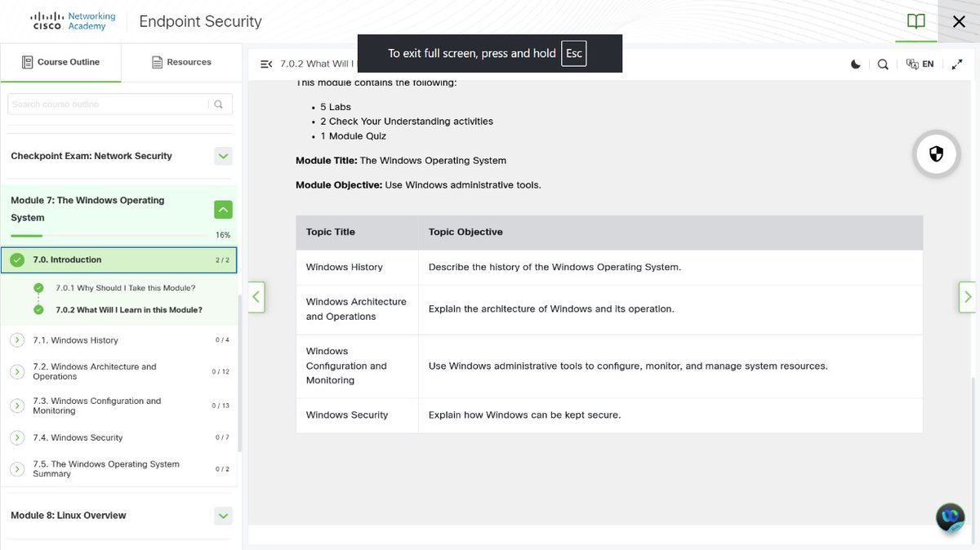Click the Endpoint Security course title

pos(200,22)
